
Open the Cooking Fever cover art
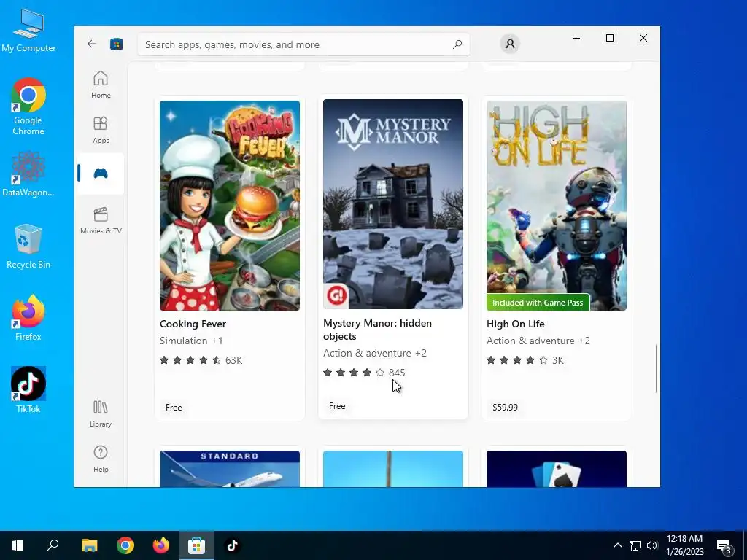[x=230, y=205]
